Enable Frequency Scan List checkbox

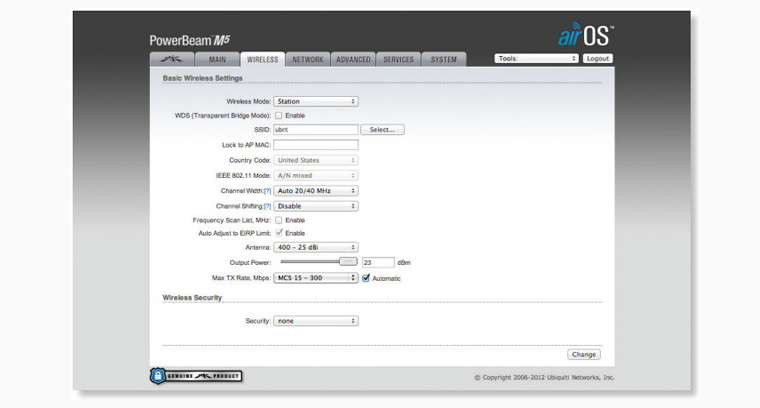click(x=279, y=220)
